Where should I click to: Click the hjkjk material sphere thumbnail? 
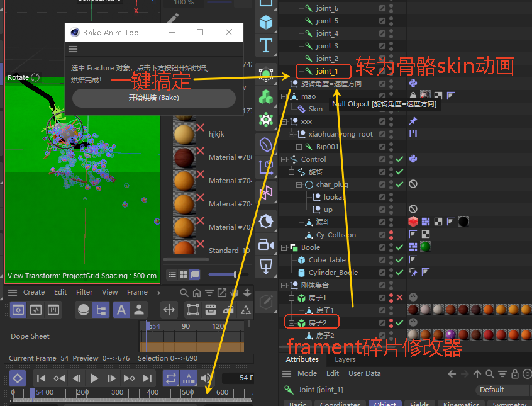184,134
